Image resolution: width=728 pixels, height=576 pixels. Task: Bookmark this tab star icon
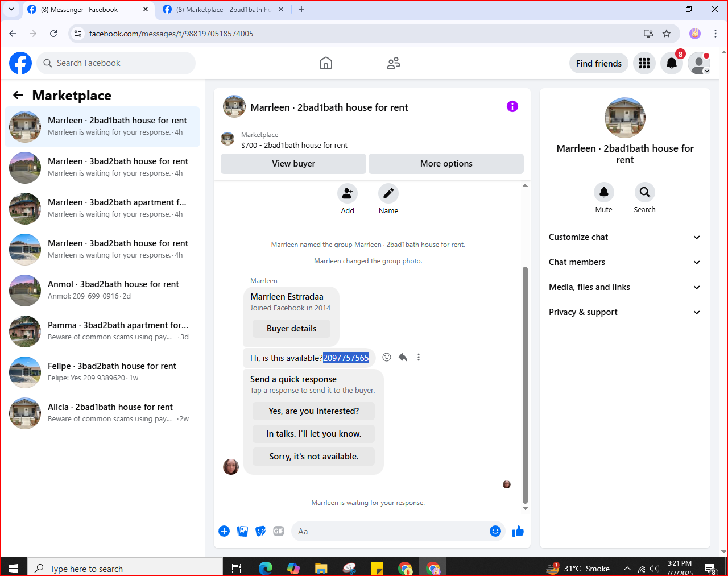(x=667, y=34)
